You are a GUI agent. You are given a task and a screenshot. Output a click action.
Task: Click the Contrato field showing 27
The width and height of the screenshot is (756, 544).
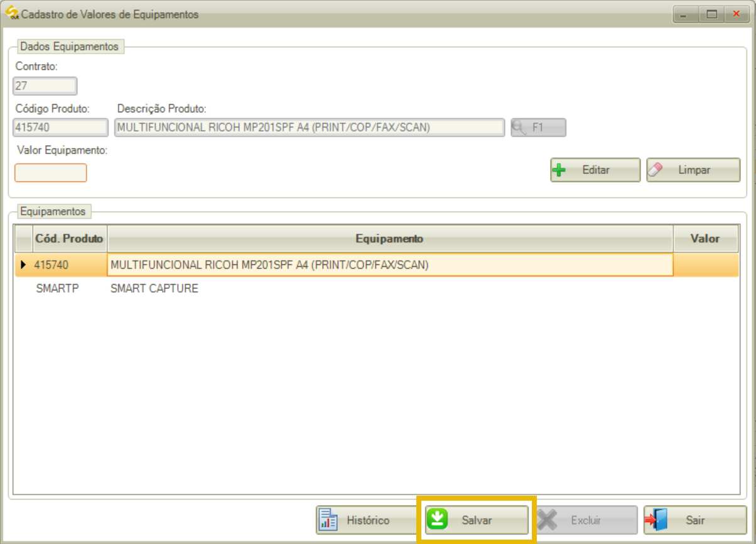(x=45, y=85)
